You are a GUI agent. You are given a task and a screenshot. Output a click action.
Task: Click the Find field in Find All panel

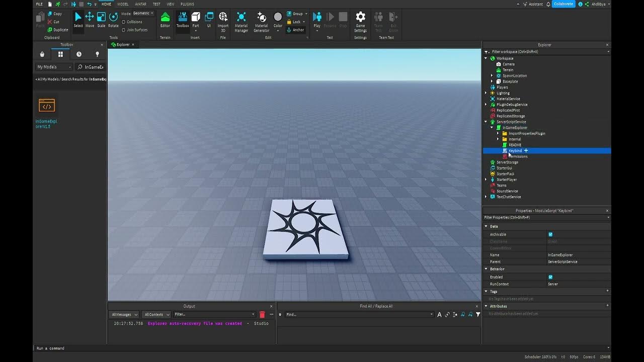[x=359, y=314]
